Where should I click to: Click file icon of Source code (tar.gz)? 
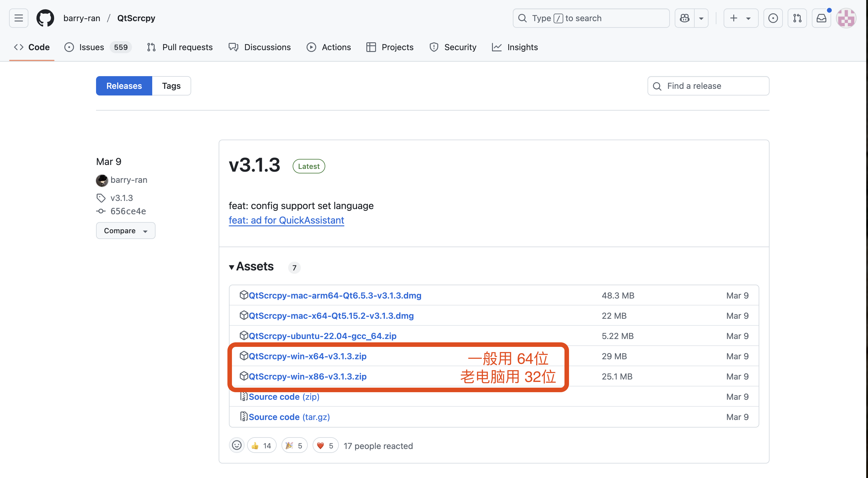[244, 417]
